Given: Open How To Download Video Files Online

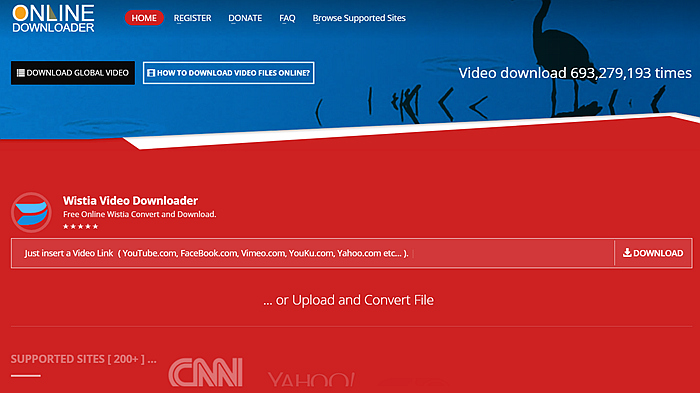Looking at the screenshot, I should [229, 73].
